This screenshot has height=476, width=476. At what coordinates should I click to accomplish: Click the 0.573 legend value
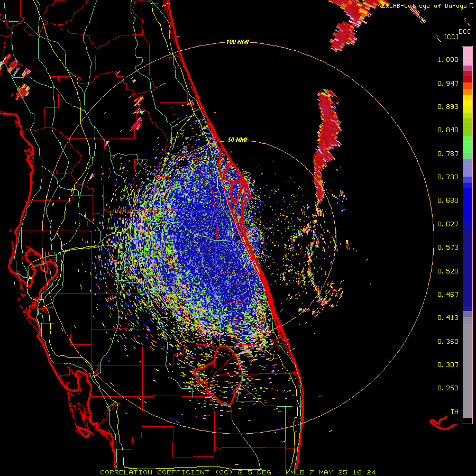[x=448, y=248]
